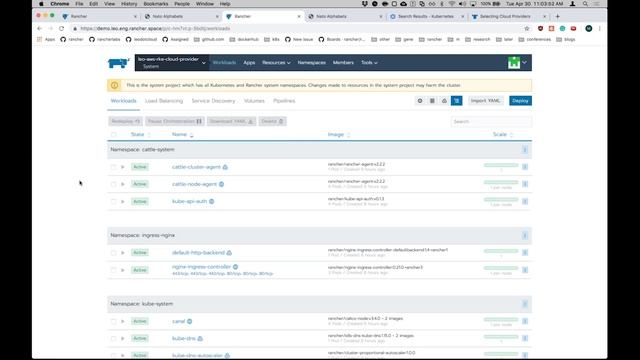Open the user avatar menu
The width and height of the screenshot is (640, 360).
pyautogui.click(x=517, y=63)
